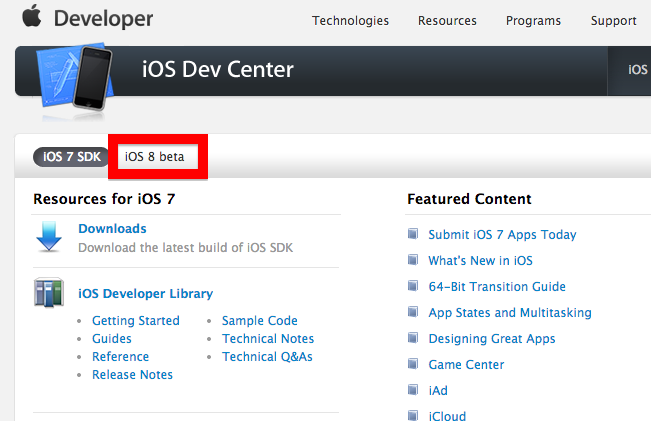Select the iOS 7 SDK tab
The height and width of the screenshot is (421, 651).
[x=71, y=157]
